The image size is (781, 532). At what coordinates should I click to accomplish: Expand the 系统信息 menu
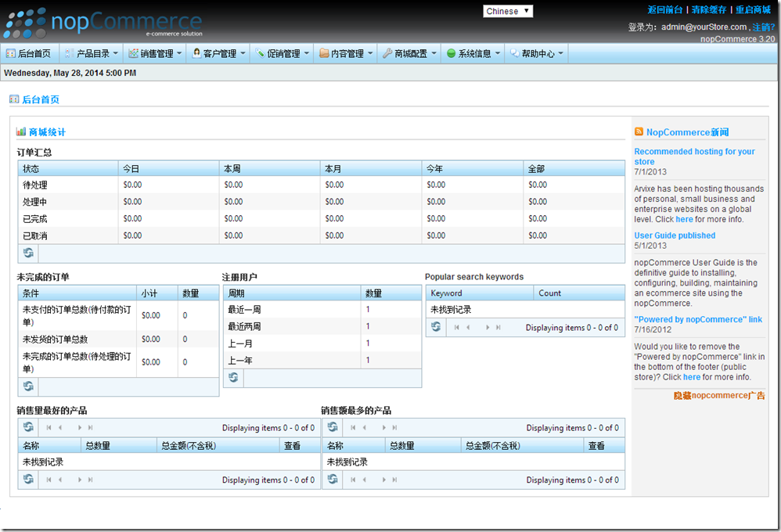coord(473,54)
